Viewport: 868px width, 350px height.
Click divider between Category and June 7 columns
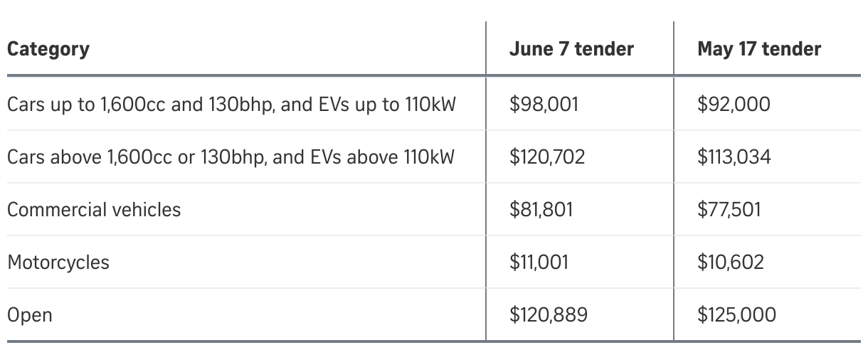tap(486, 181)
